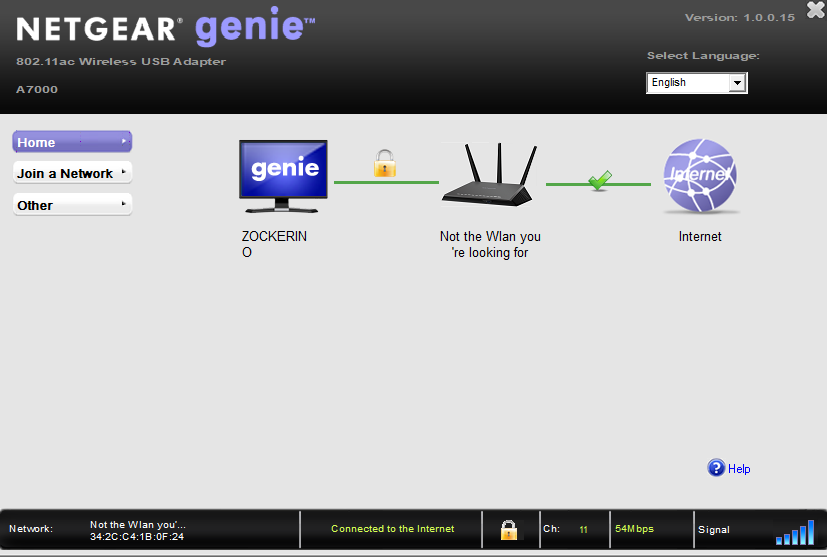The width and height of the screenshot is (827, 557).
Task: Click the ZOCKERINO computer name label
Action: [274, 244]
